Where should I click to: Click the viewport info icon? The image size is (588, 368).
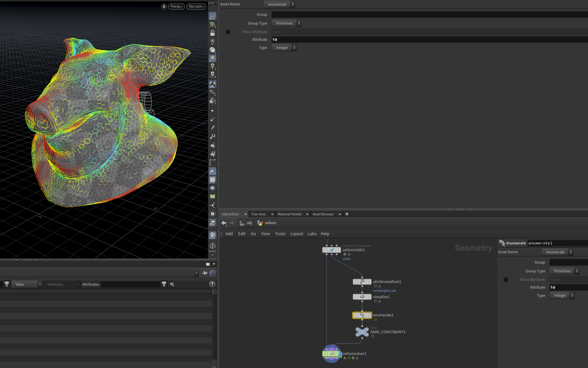(x=212, y=246)
